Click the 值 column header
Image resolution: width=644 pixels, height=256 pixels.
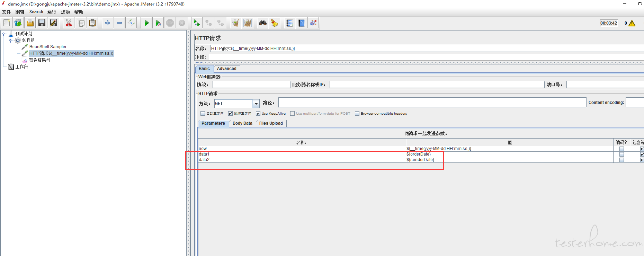510,142
